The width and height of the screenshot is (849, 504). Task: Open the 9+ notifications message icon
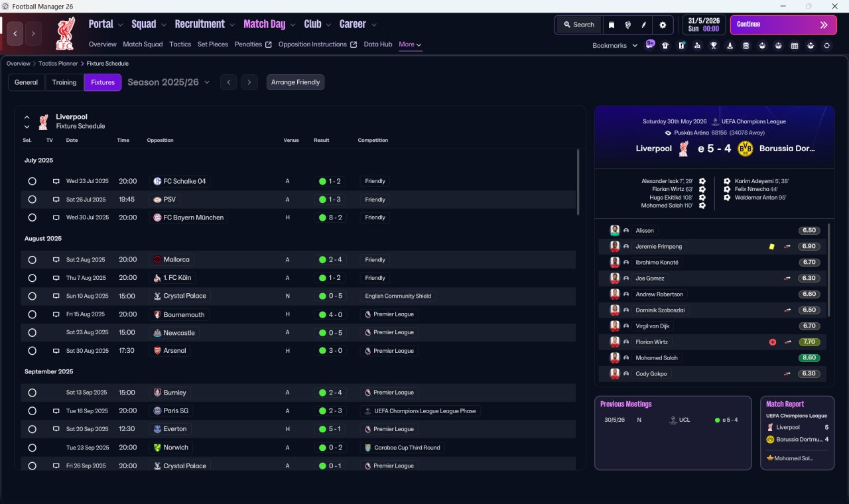[650, 44]
